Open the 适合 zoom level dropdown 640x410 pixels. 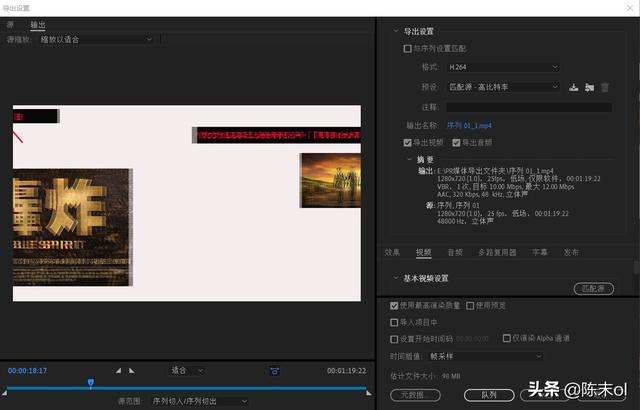pos(187,370)
